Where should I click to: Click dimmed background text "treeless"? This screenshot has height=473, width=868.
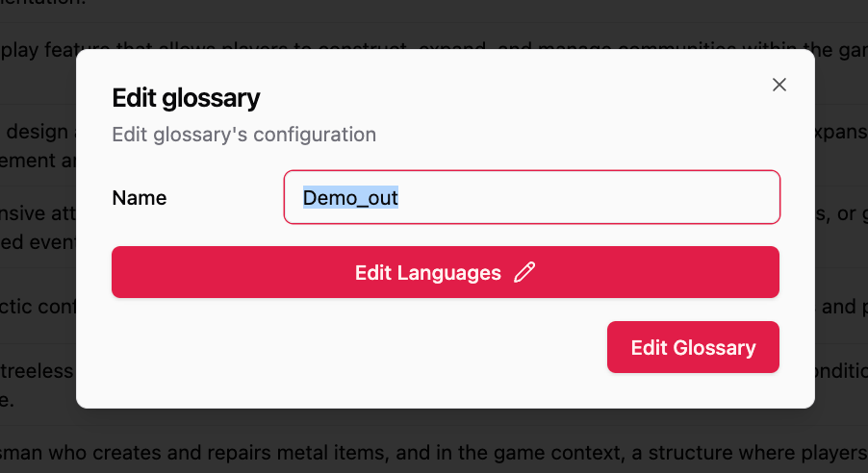(x=38, y=371)
